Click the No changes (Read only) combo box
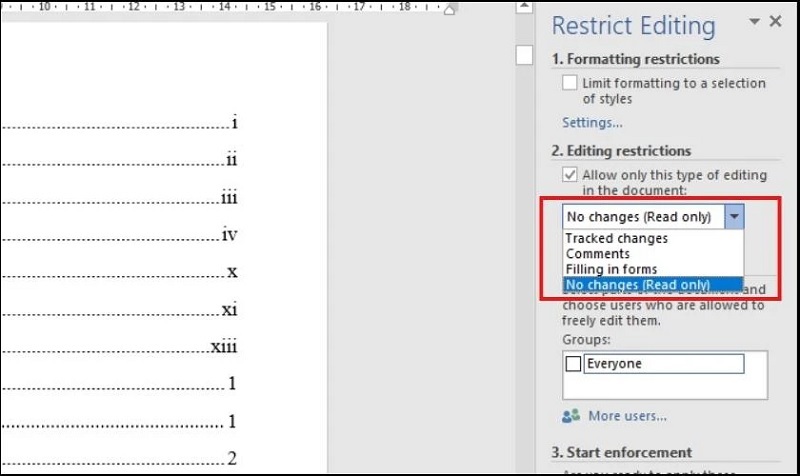 pyautogui.click(x=642, y=216)
